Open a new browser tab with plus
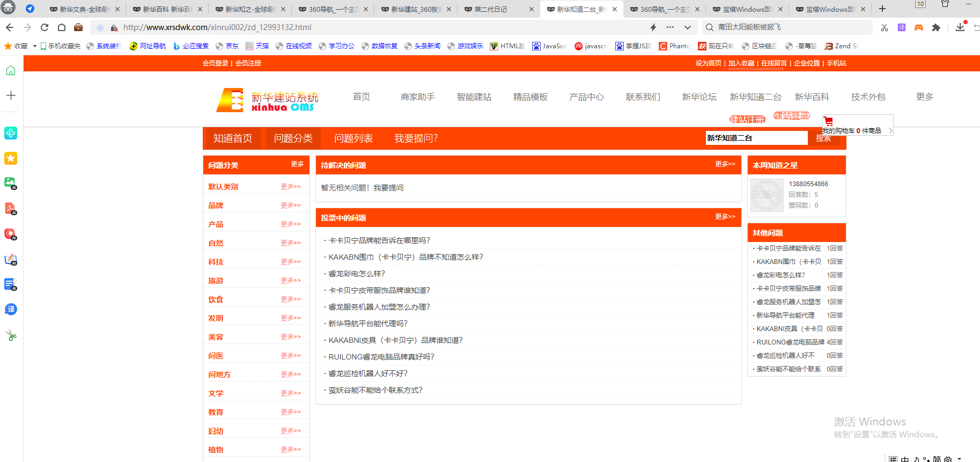This screenshot has height=462, width=980. click(x=882, y=9)
